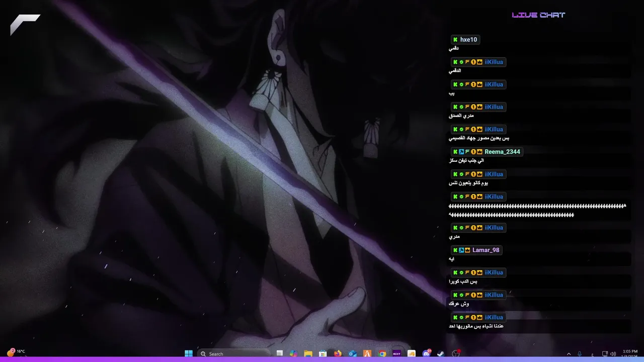Click Reema_2344's chat message text
This screenshot has height=362, width=644.
coord(466,160)
